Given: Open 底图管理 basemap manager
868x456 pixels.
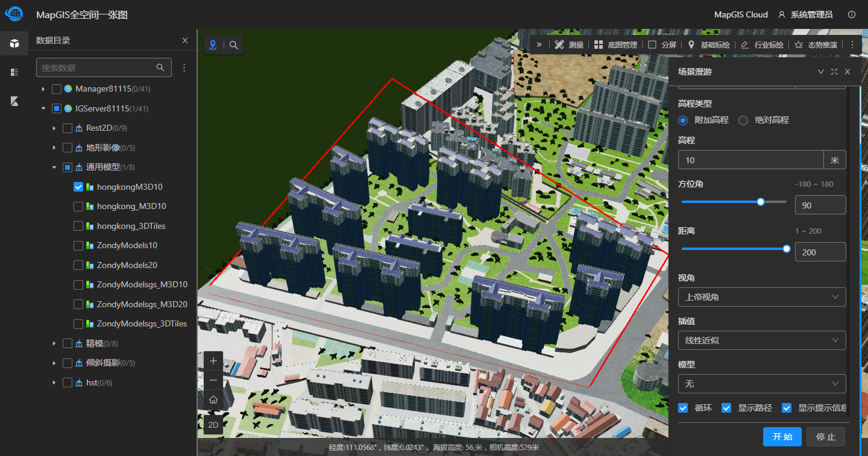Looking at the screenshot, I should tap(615, 45).
